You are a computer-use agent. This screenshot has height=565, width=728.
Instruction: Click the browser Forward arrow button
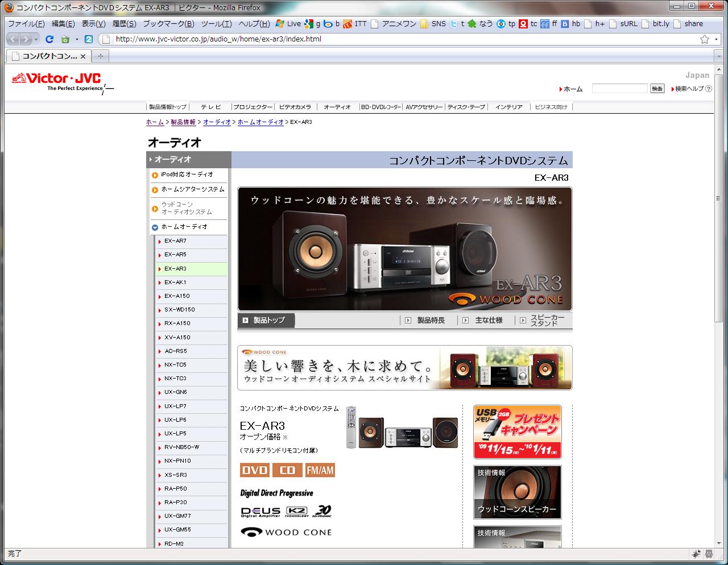(26, 39)
